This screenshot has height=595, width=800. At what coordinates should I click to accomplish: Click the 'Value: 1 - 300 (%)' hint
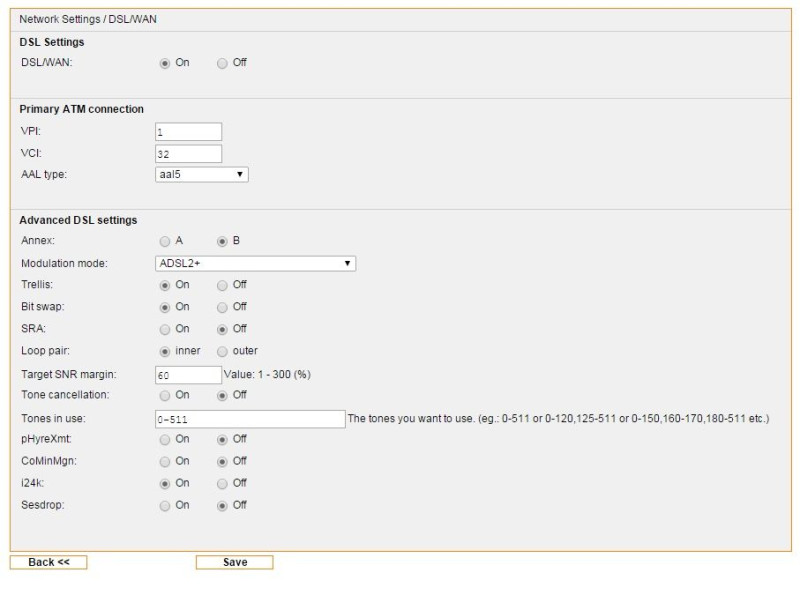click(267, 375)
